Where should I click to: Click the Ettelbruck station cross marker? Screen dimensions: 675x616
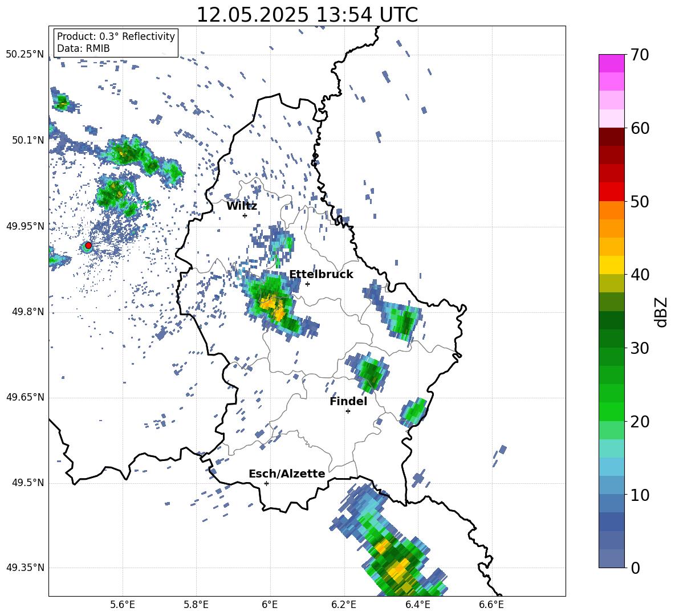pyautogui.click(x=307, y=284)
